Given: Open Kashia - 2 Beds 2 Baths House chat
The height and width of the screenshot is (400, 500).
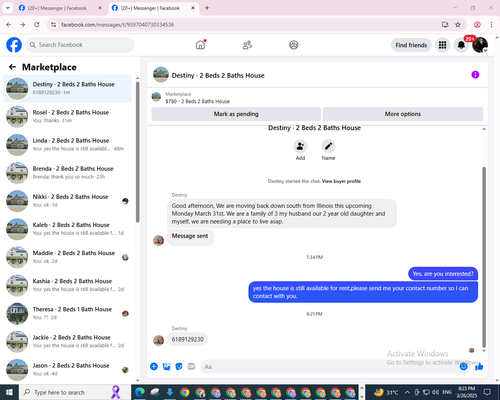Looking at the screenshot, I should coord(67,285).
